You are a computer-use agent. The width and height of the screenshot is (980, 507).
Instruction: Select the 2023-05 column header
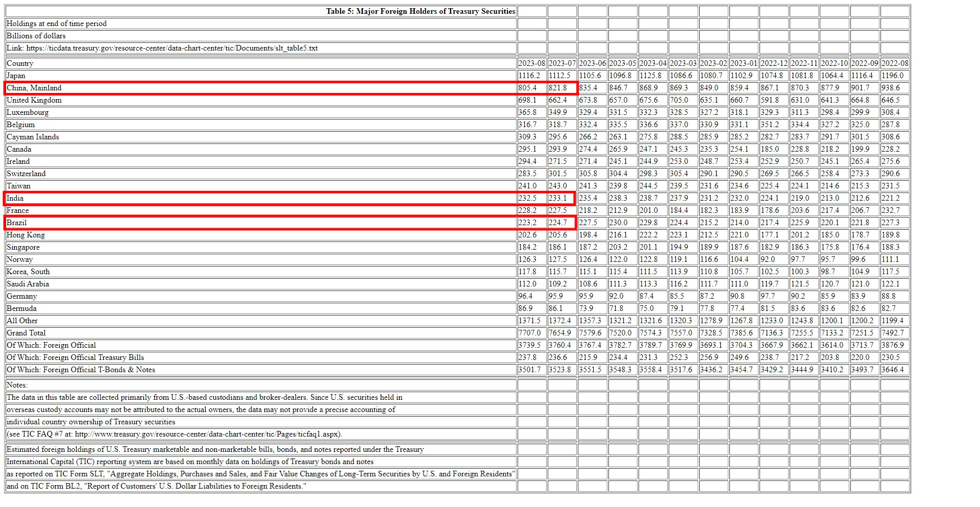pos(623,63)
